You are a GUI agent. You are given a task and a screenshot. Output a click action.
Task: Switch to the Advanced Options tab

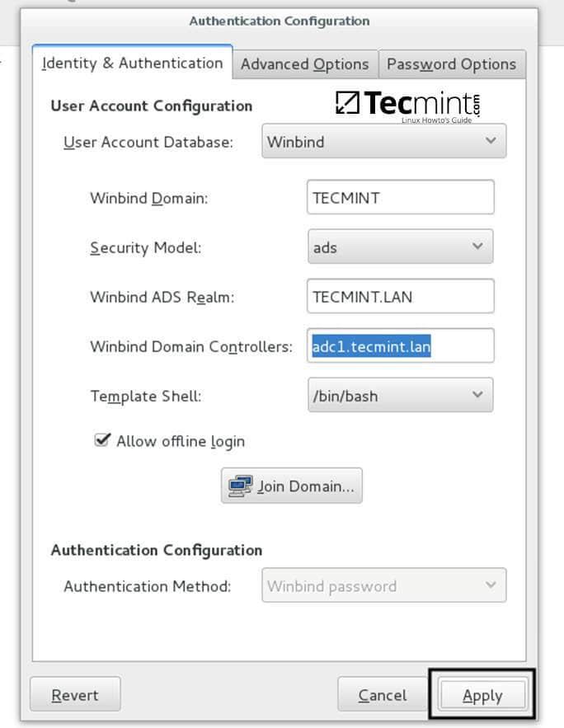coord(304,63)
